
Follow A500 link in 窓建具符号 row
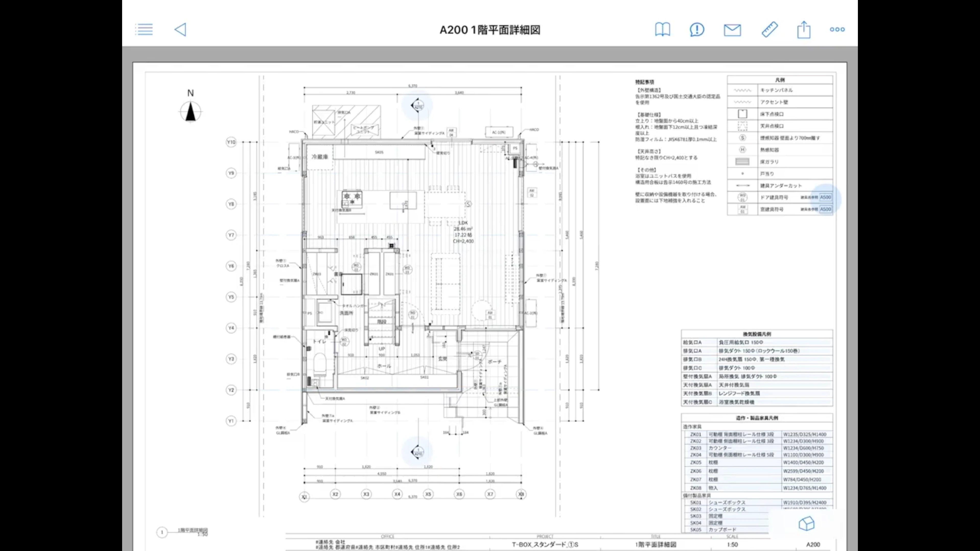click(x=825, y=209)
